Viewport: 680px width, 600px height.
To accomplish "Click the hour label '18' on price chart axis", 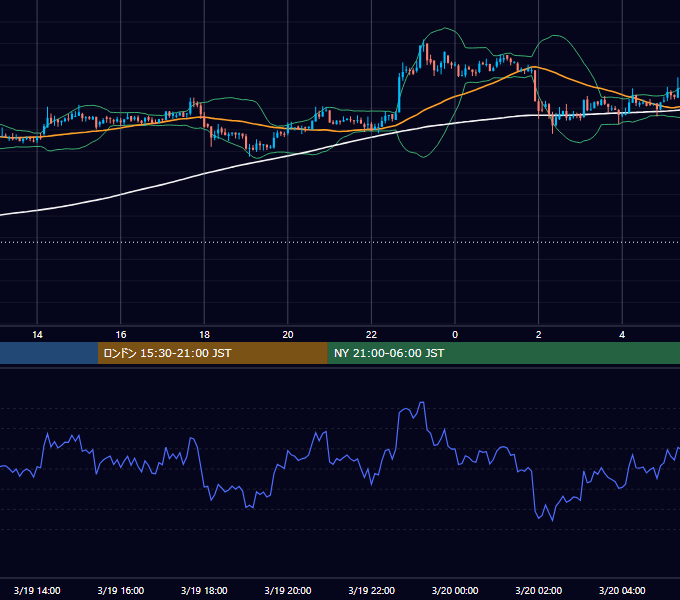I will point(204,335).
